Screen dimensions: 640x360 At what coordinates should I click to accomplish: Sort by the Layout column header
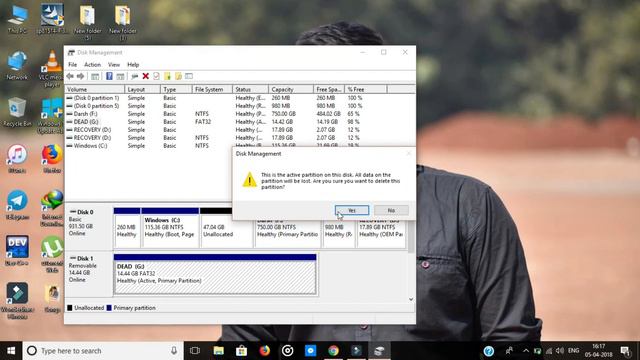coord(142,89)
